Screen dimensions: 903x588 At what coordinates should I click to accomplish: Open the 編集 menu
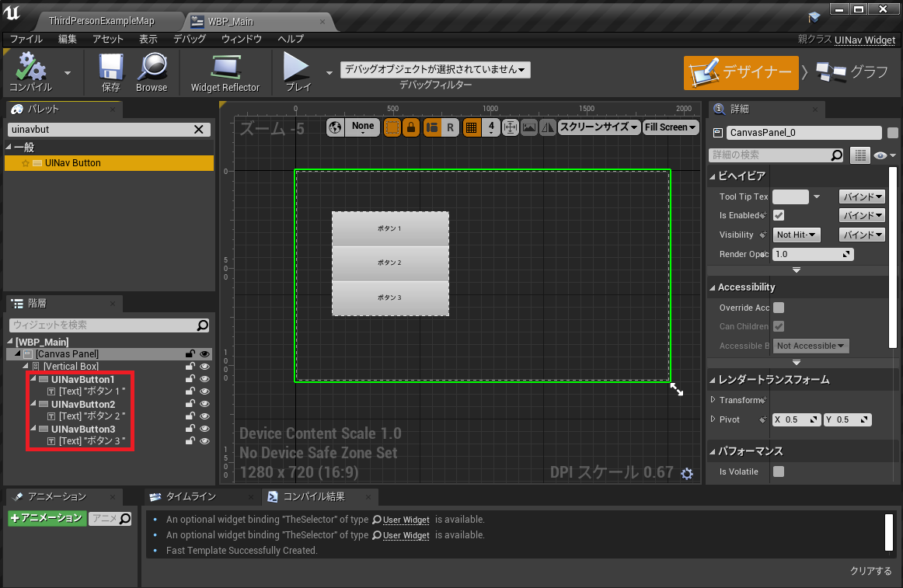point(68,39)
